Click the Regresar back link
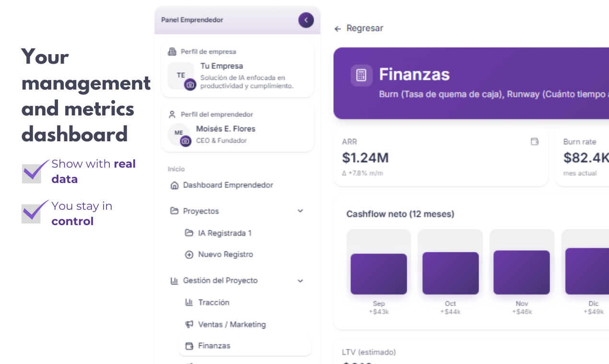This screenshot has width=609, height=364. [x=359, y=28]
